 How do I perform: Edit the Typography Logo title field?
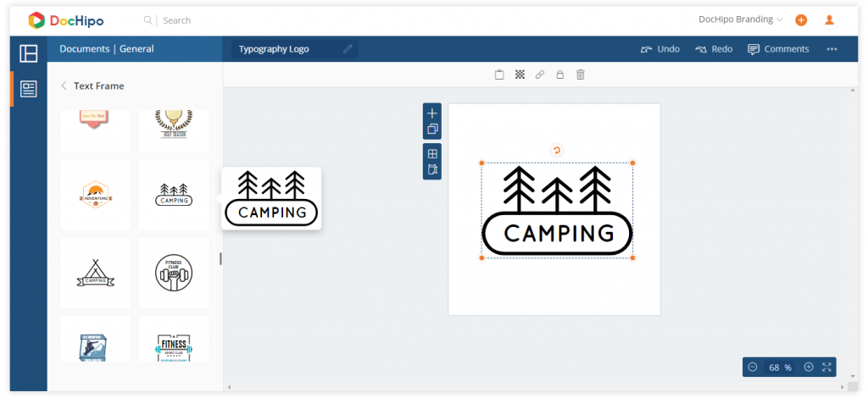tap(294, 49)
